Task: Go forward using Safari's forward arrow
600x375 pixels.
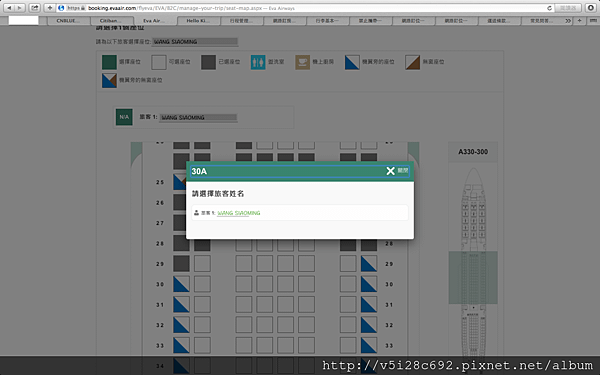Action: pos(20,8)
